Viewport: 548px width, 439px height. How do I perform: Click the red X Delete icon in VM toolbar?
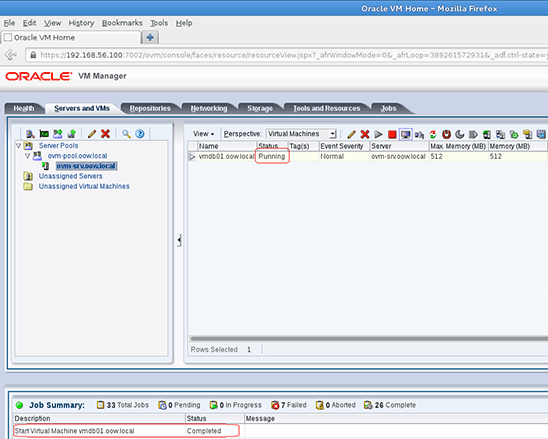pyautogui.click(x=365, y=134)
